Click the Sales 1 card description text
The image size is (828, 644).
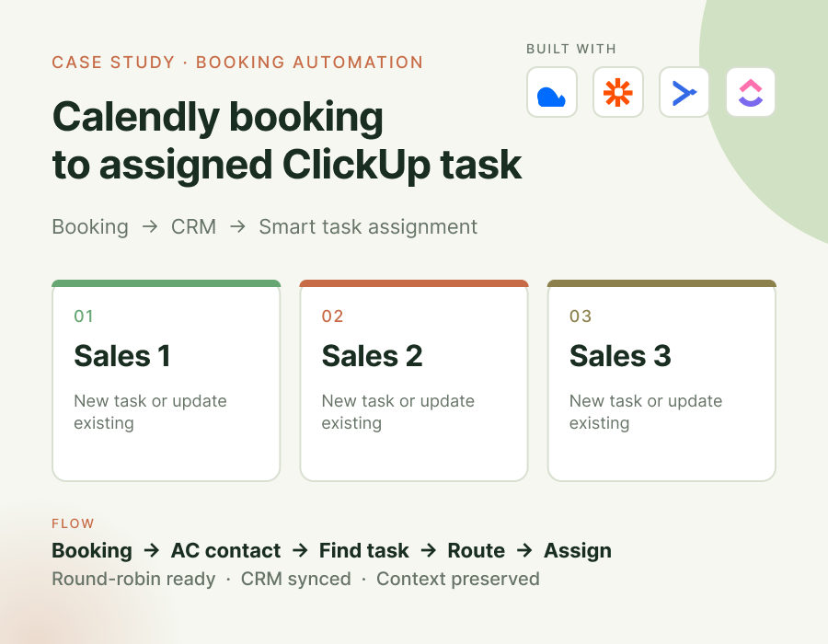pos(151,412)
